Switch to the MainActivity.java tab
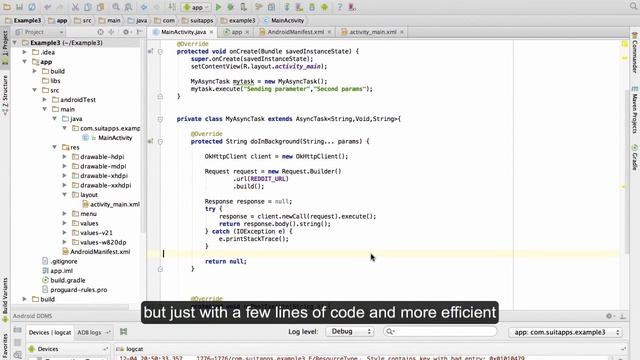This screenshot has width=640, height=360. point(183,32)
